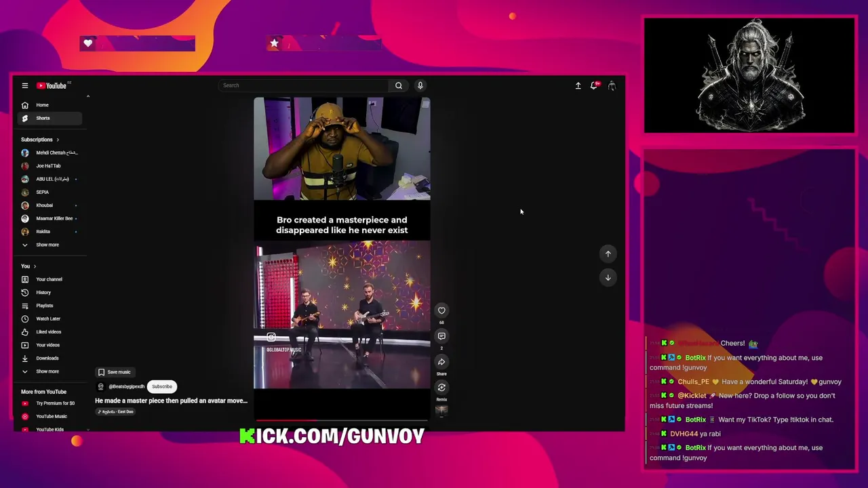Remix this short
This screenshot has width=868, height=488.
441,388
